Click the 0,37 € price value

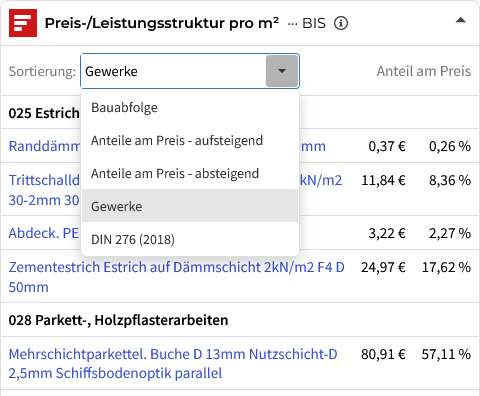(387, 146)
